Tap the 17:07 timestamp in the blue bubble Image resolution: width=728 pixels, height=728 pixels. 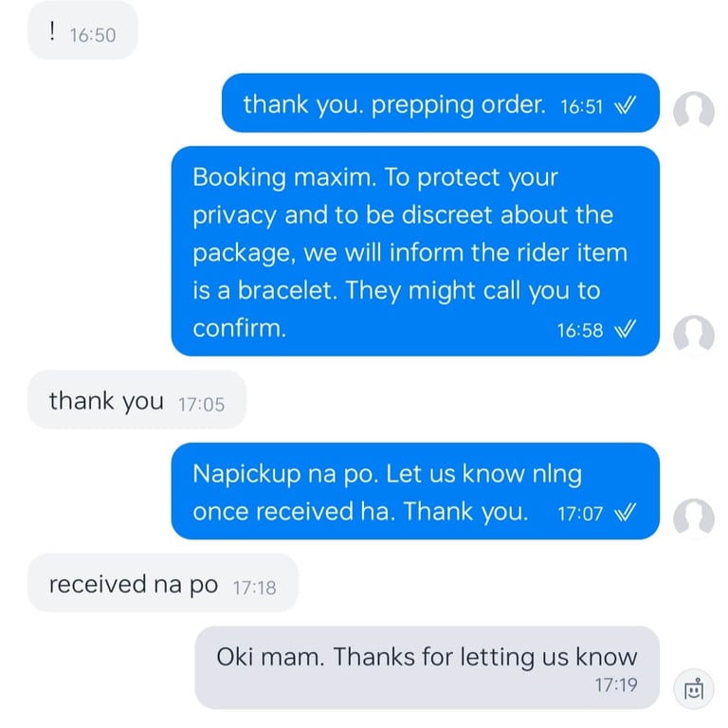[580, 514]
